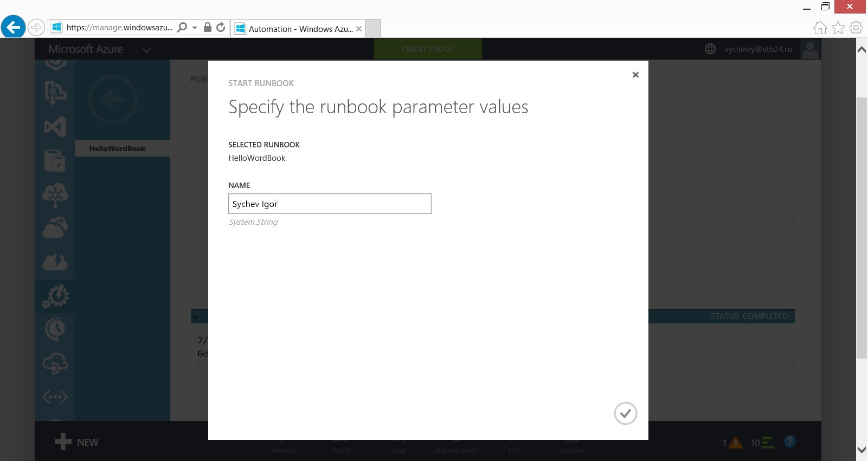
Task: Confirm parameters with the checkmark button
Action: (x=625, y=413)
